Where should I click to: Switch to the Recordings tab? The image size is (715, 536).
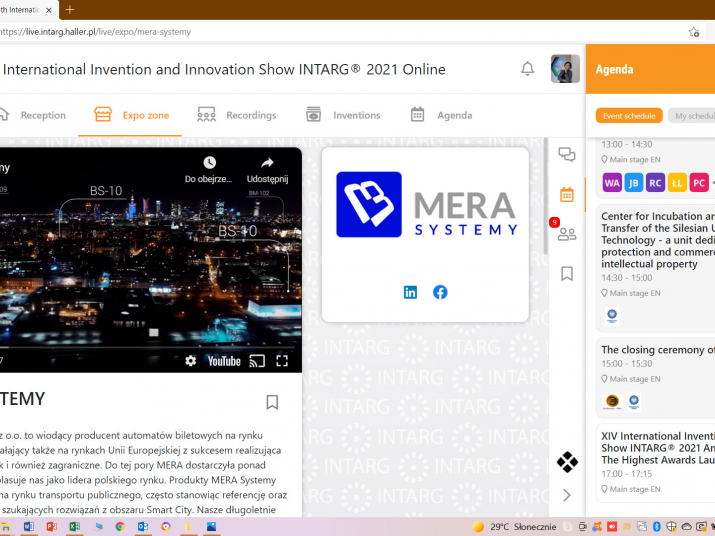pyautogui.click(x=237, y=115)
